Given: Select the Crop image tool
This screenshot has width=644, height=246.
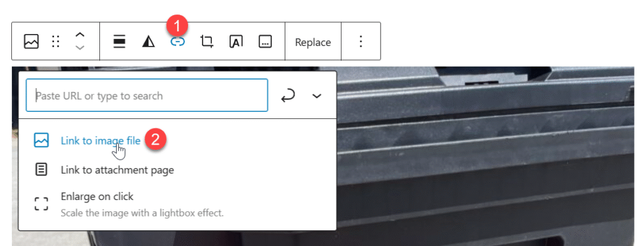Looking at the screenshot, I should [x=207, y=42].
